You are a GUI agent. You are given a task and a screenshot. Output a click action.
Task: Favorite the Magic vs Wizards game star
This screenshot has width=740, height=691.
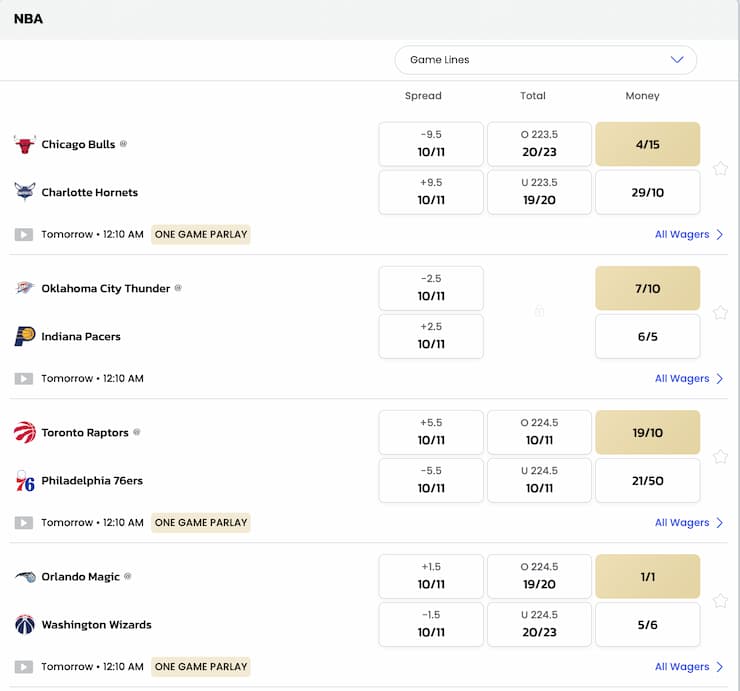(720, 600)
